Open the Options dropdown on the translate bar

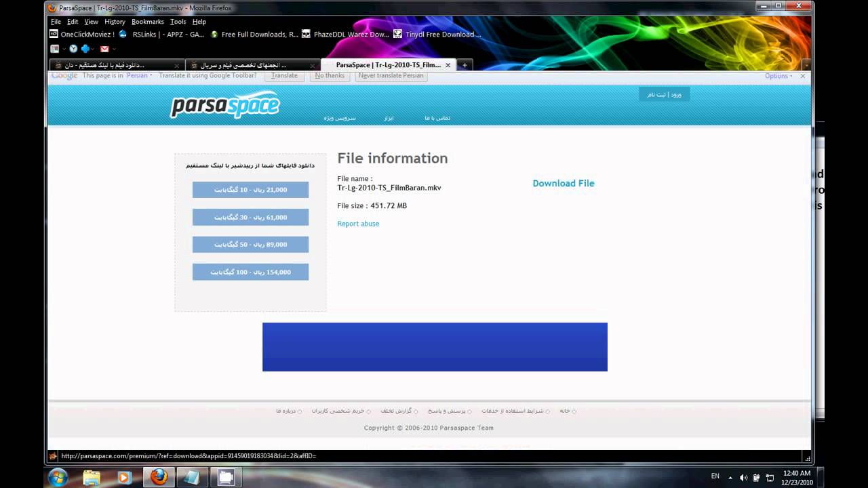777,76
